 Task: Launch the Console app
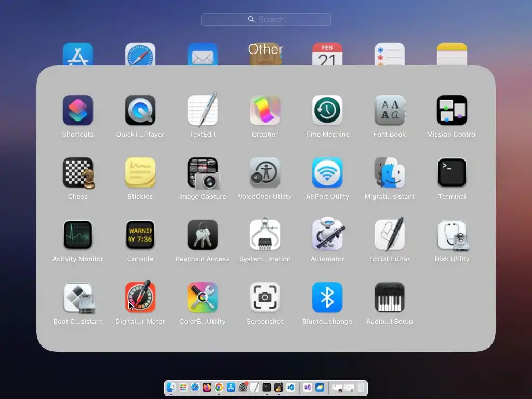pyautogui.click(x=140, y=235)
